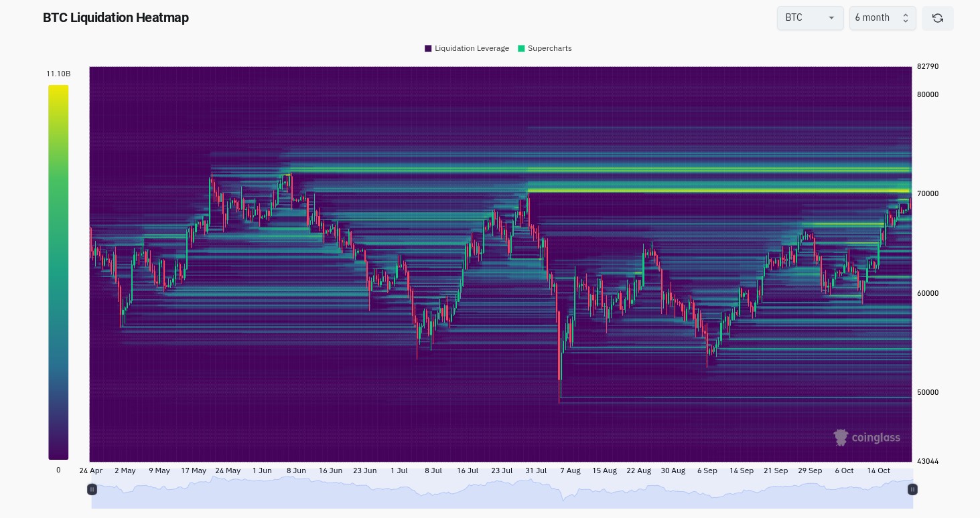Click the coinglass watermark logo

867,438
